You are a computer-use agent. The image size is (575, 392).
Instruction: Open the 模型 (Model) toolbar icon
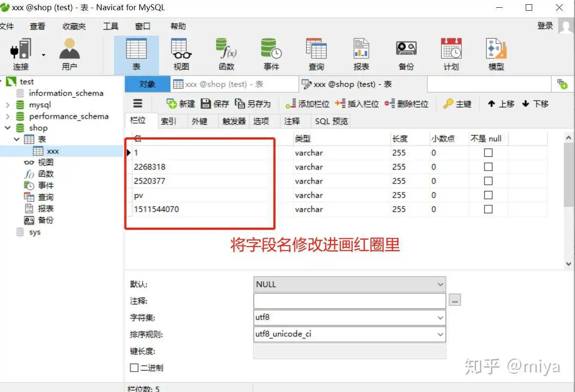(496, 54)
